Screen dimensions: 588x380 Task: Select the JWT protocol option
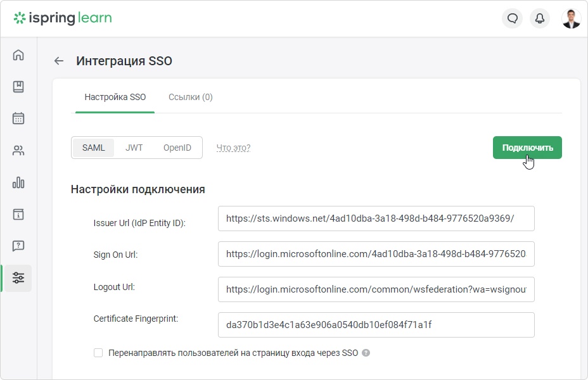coord(134,148)
